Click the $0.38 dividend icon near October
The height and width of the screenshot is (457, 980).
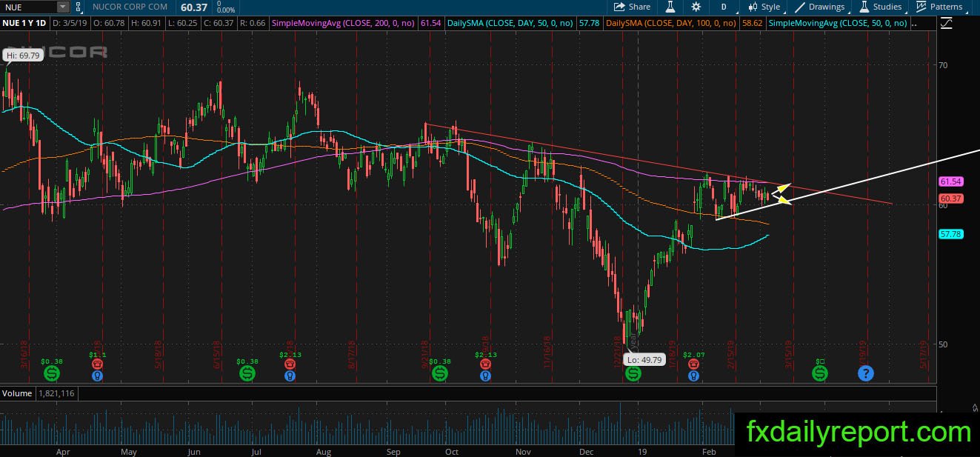tap(439, 373)
